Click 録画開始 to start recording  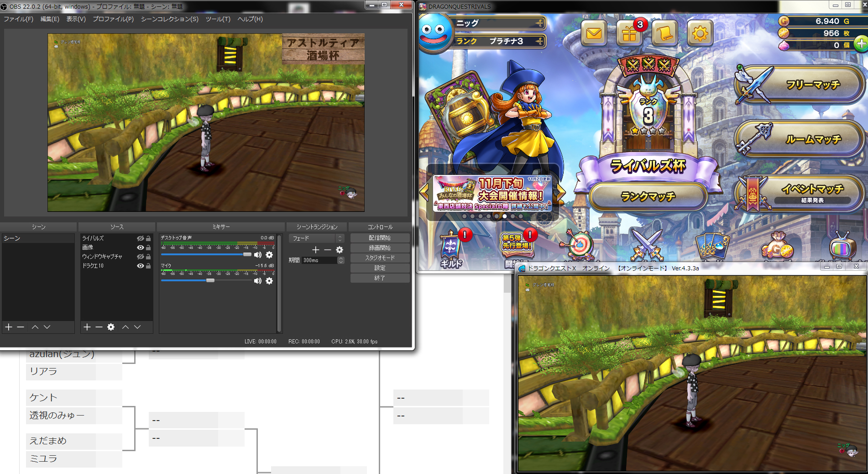[x=380, y=248]
